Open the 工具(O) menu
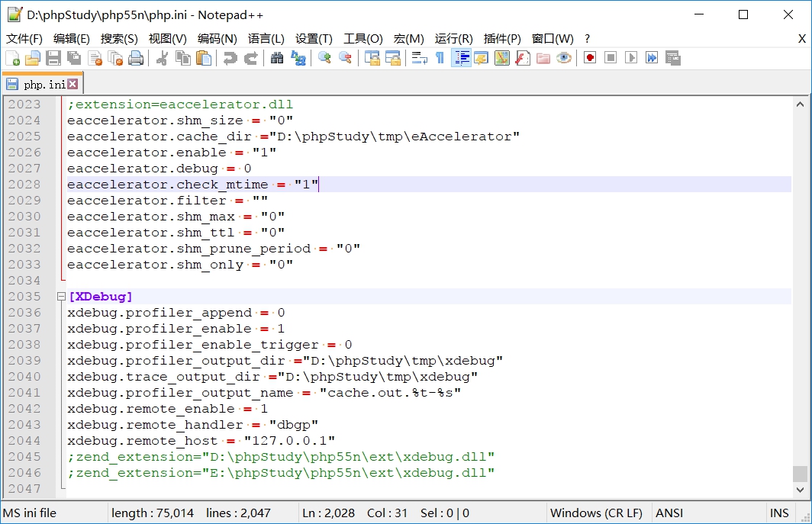This screenshot has height=524, width=812. point(363,39)
